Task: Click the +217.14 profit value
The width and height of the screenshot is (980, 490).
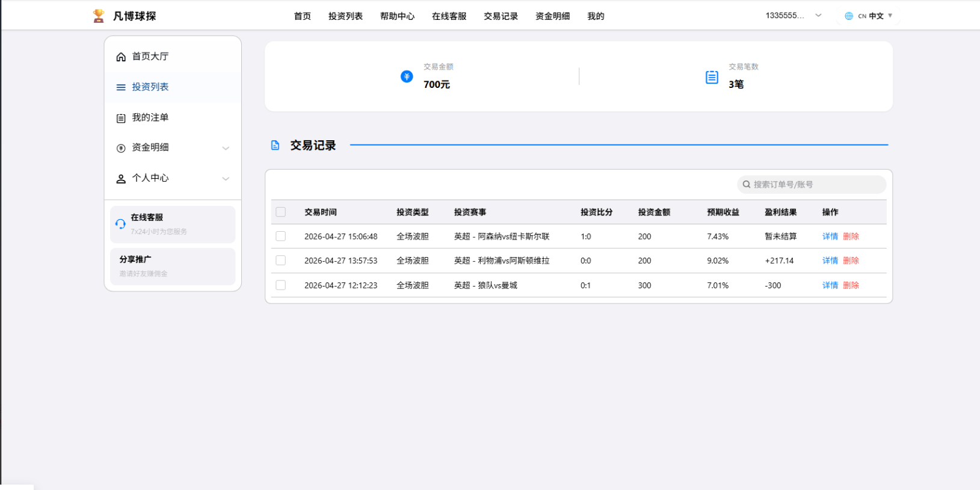Action: [x=779, y=261]
